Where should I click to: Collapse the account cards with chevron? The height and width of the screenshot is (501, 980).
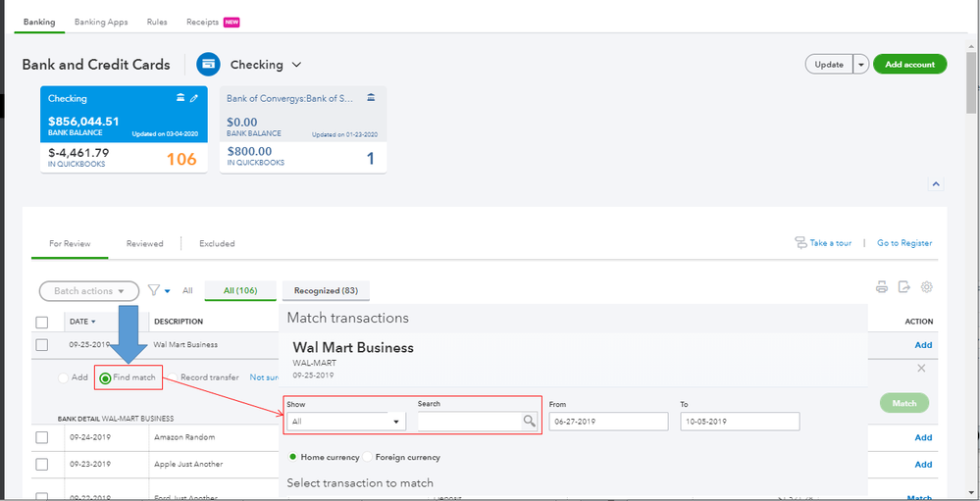tap(936, 183)
